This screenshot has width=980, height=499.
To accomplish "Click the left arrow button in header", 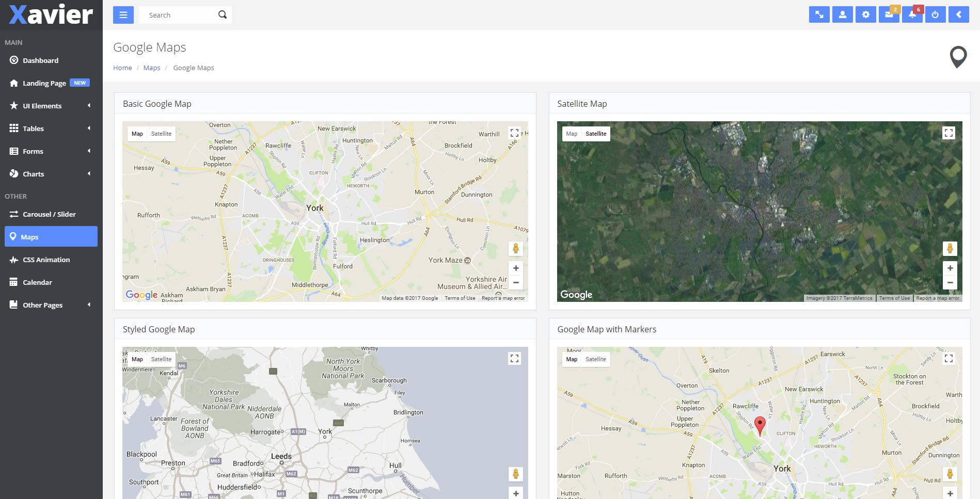I will [958, 14].
